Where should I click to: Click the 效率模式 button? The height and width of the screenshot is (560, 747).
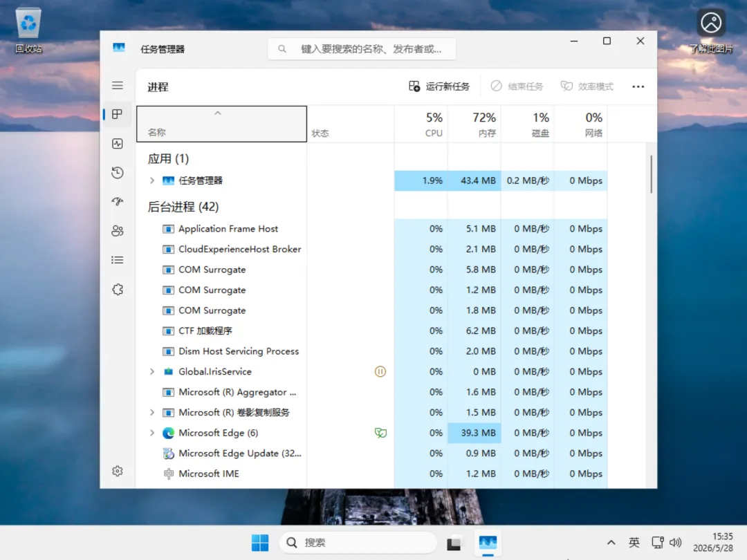point(587,86)
